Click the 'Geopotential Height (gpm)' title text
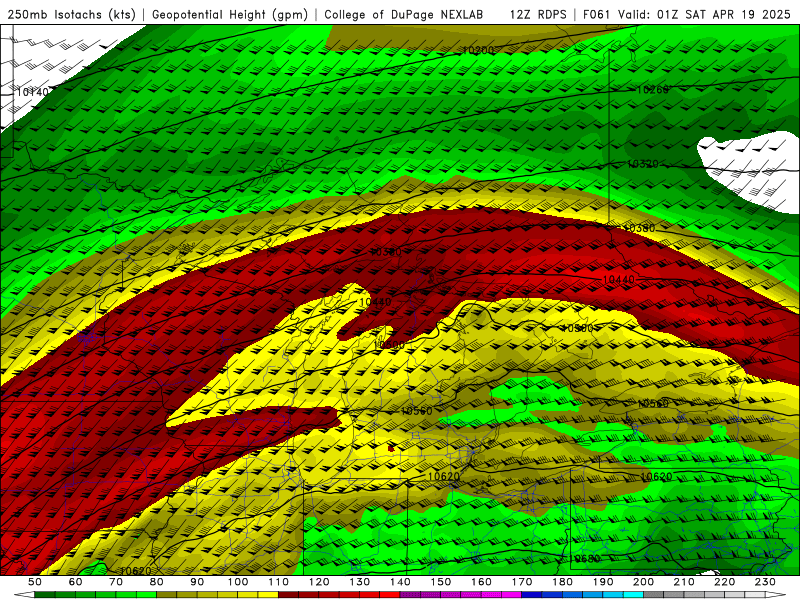The image size is (800, 600). click(230, 15)
